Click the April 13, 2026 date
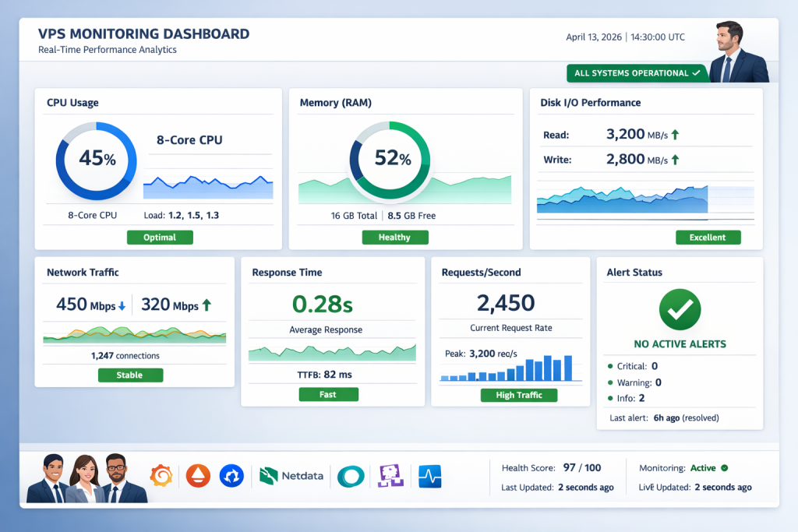The height and width of the screenshot is (532, 798). (x=594, y=37)
